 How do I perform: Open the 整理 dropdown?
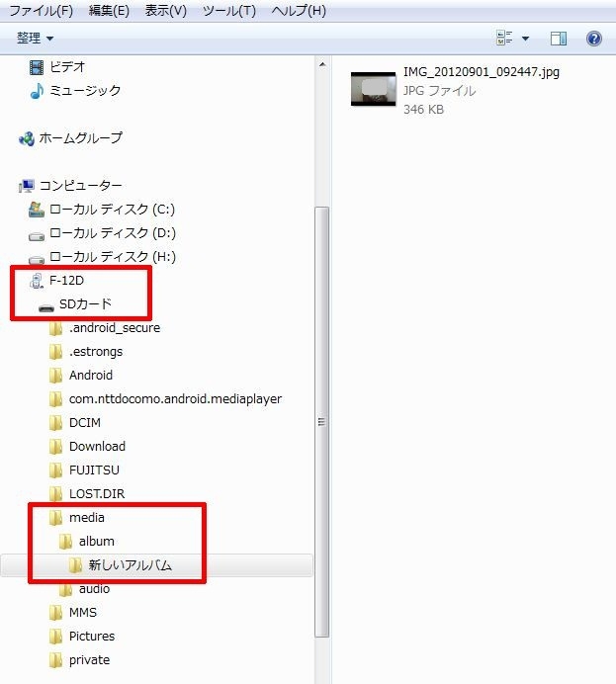pos(35,38)
